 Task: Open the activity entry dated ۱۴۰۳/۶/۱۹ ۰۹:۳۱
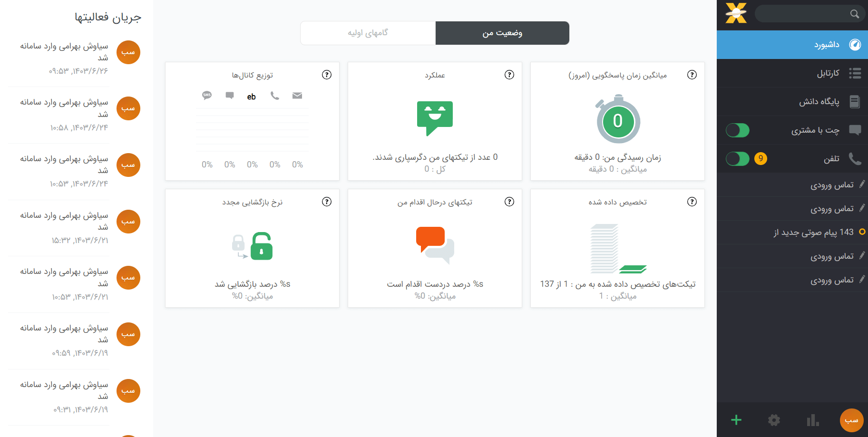tap(64, 397)
